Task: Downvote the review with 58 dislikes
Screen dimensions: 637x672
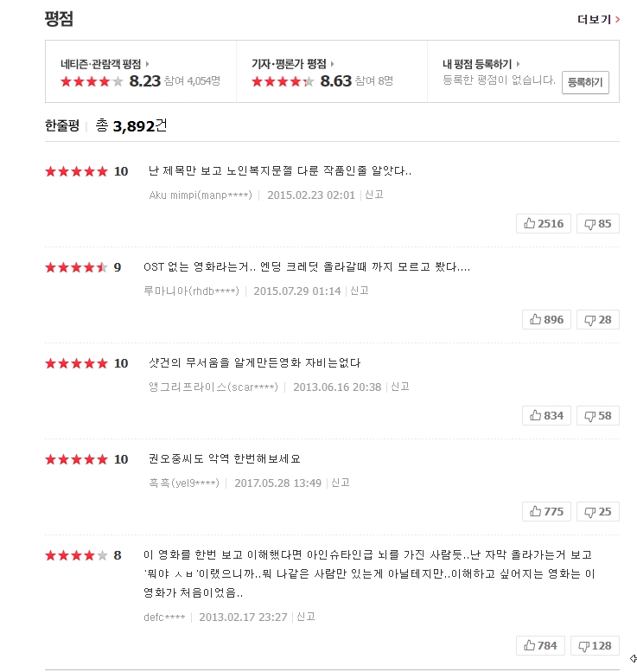Action: coord(597,415)
